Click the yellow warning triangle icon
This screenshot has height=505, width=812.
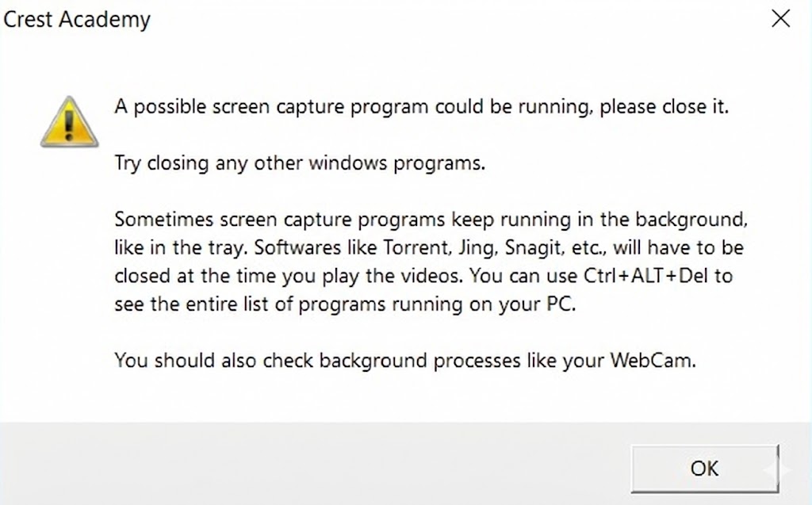(70, 123)
